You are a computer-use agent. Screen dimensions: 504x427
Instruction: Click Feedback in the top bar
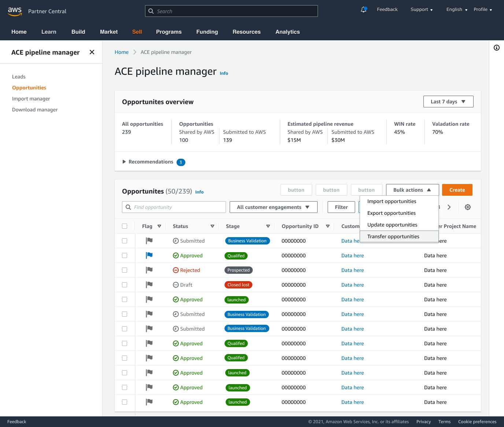(387, 10)
